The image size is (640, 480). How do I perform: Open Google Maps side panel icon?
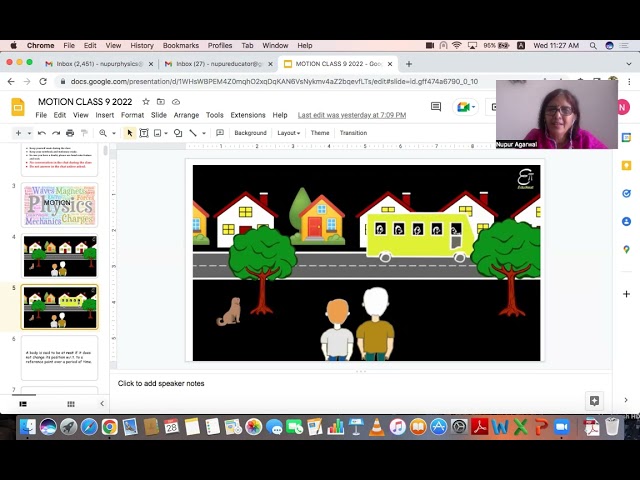coord(626,249)
